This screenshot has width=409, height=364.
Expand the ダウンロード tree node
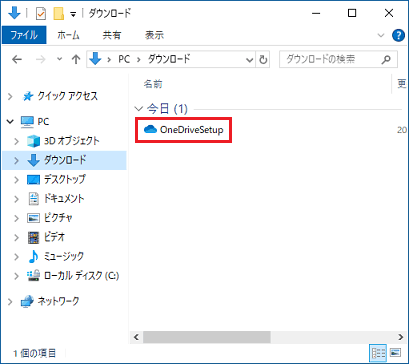tap(16, 160)
